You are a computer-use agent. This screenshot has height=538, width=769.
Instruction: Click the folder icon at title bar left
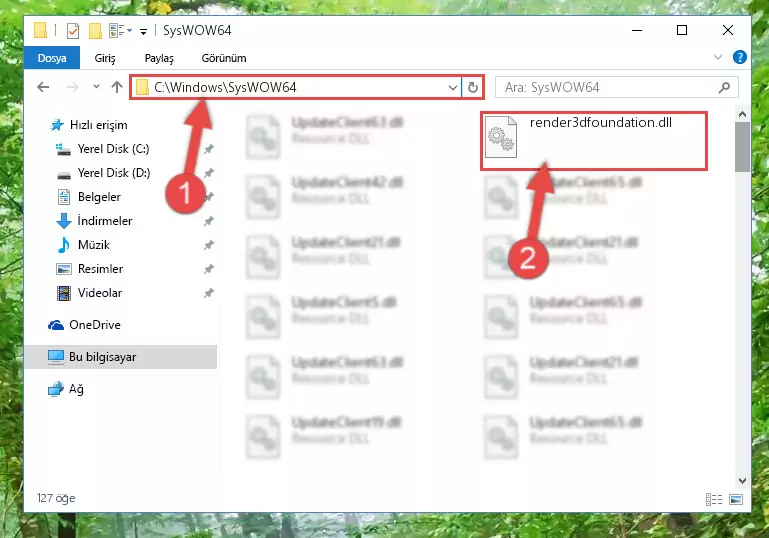[x=41, y=30]
